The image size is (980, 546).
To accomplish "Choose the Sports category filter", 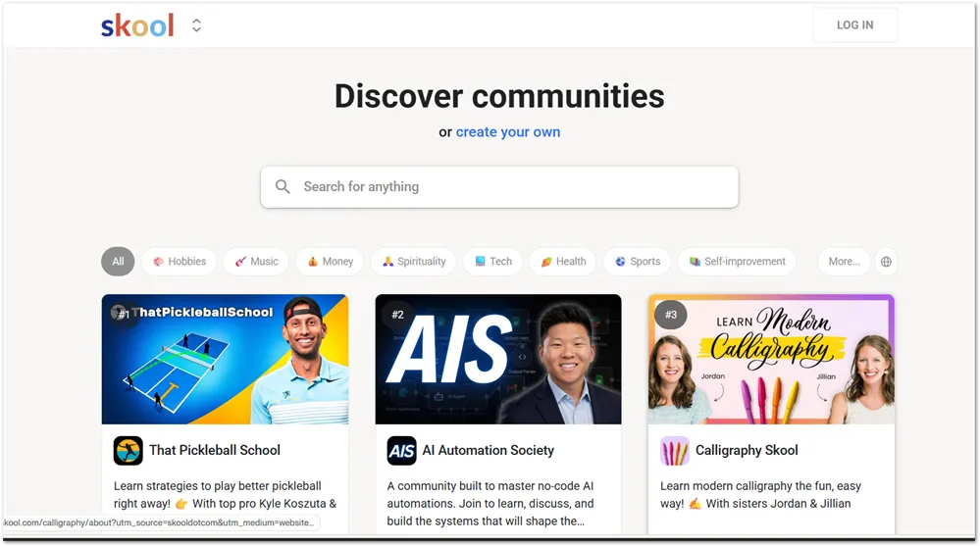I will (x=637, y=262).
